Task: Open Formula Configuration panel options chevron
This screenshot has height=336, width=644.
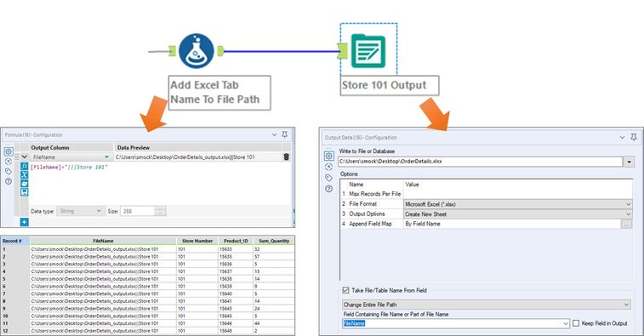Action: (x=274, y=134)
